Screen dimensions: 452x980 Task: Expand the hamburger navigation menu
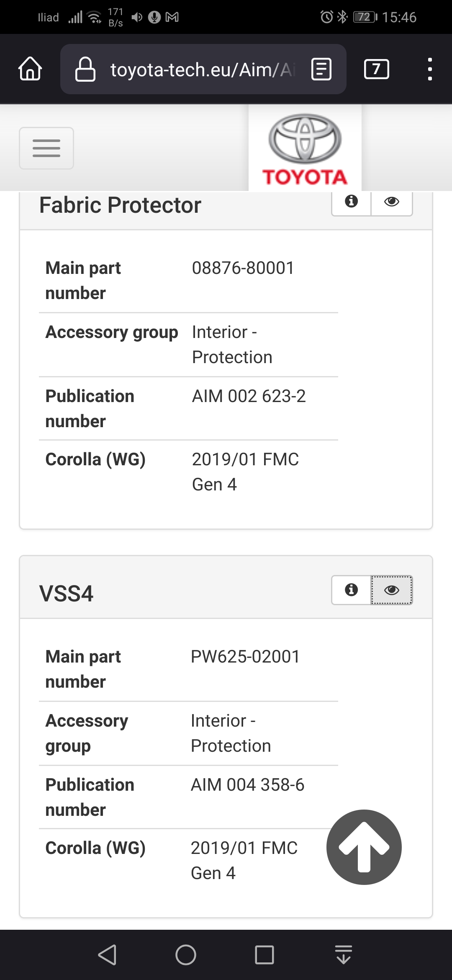46,148
